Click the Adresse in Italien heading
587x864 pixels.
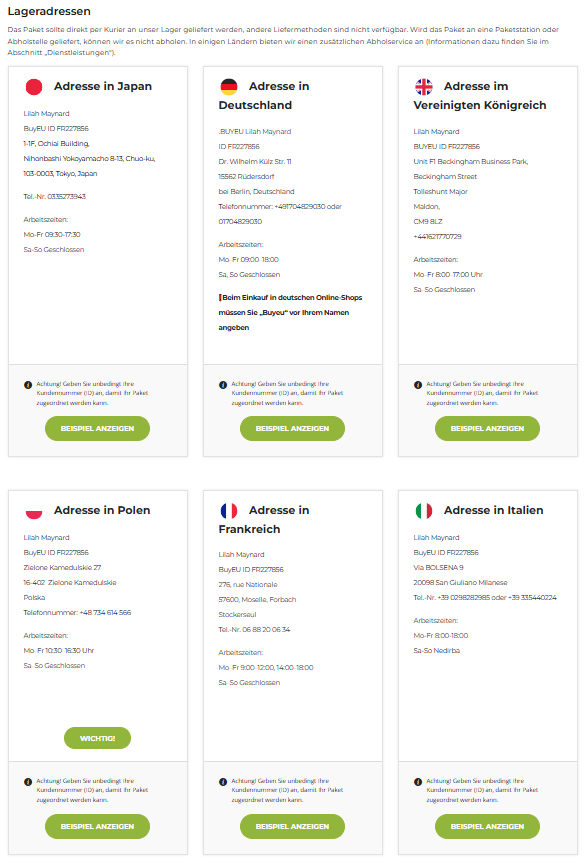tap(493, 510)
